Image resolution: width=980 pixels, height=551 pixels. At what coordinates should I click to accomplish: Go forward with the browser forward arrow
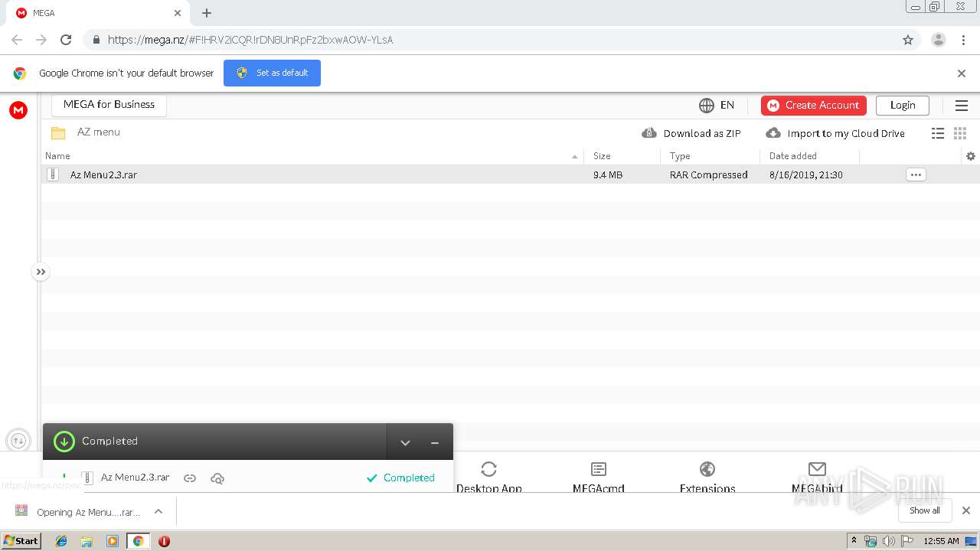(41, 40)
